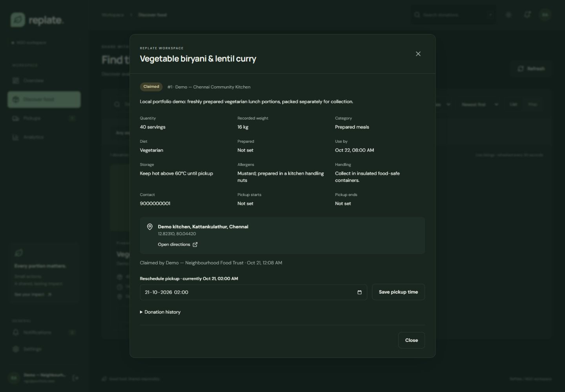Open Analytics in the sidebar

point(44,137)
